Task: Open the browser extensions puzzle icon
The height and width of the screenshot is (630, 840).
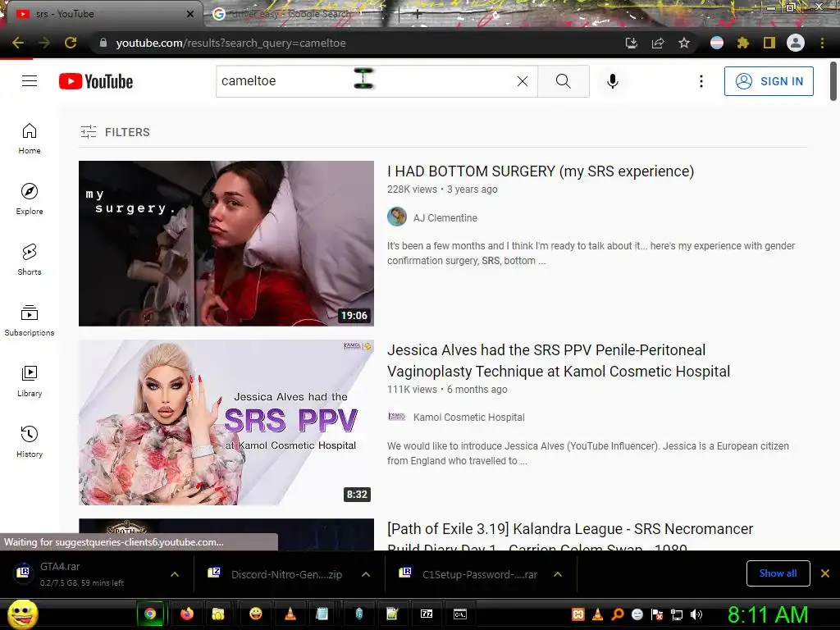Action: click(743, 43)
